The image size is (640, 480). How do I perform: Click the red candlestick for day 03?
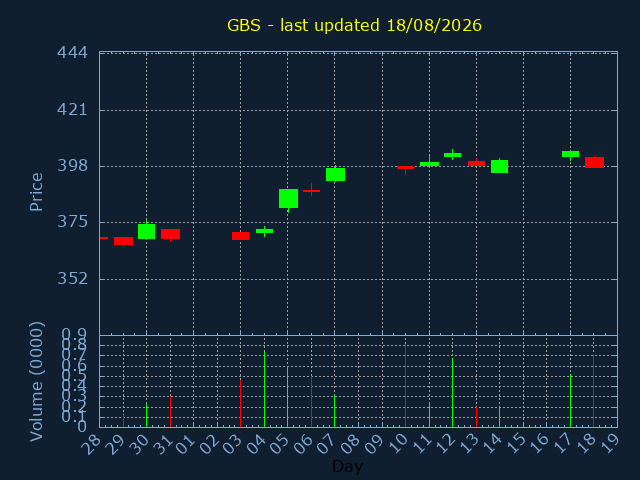tap(240, 236)
